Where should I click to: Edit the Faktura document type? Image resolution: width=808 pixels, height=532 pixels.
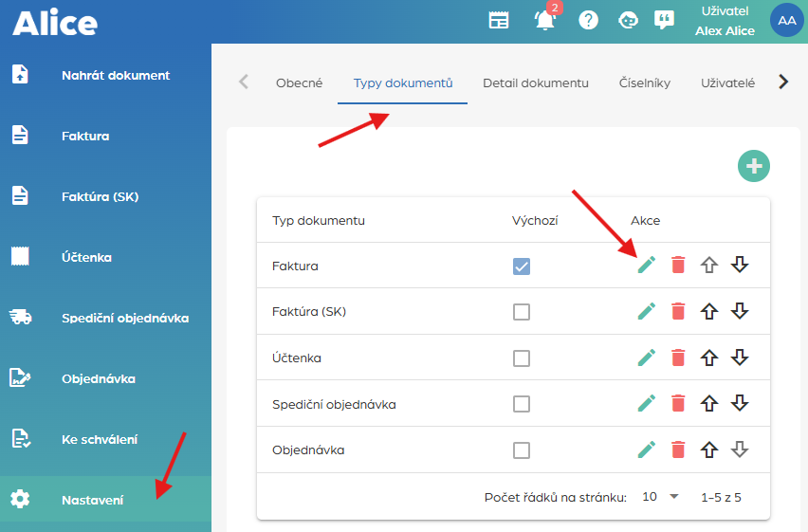coord(647,266)
